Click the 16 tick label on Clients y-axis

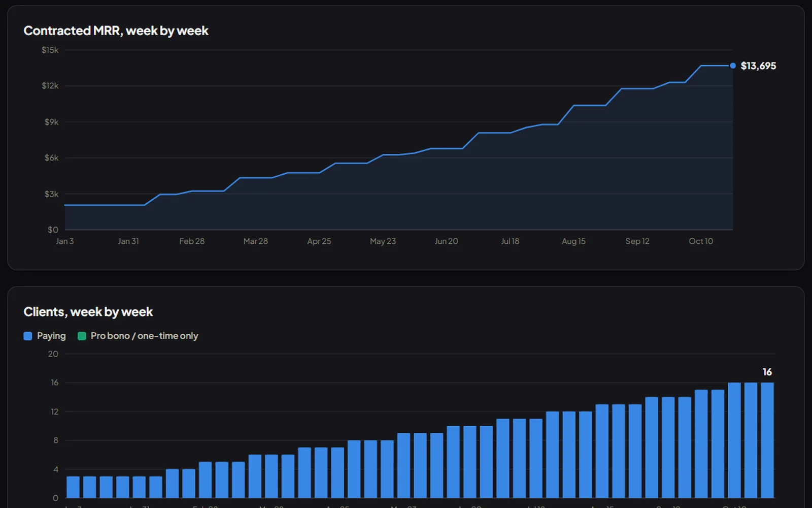(x=54, y=383)
